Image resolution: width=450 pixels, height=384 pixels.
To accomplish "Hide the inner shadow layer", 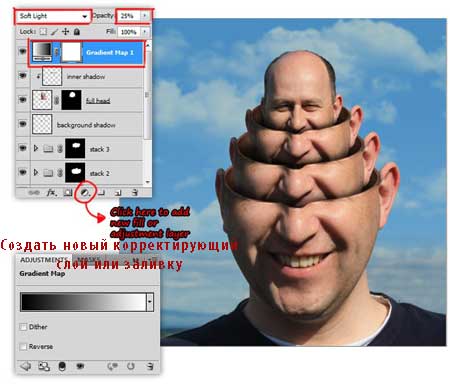I will [23, 76].
